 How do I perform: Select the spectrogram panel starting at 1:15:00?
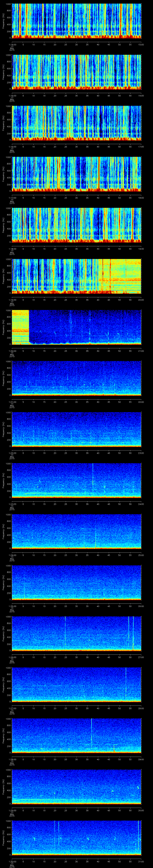click(x=77, y=72)
